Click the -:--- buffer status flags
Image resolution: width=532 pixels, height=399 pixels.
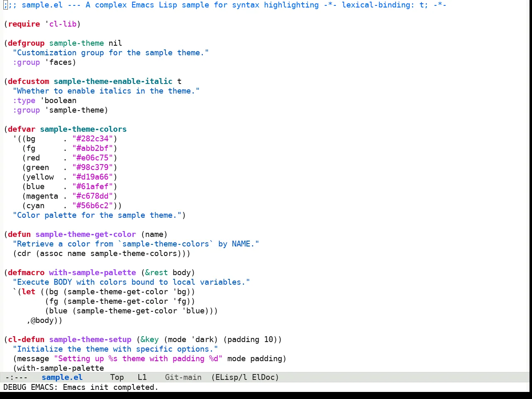point(16,377)
